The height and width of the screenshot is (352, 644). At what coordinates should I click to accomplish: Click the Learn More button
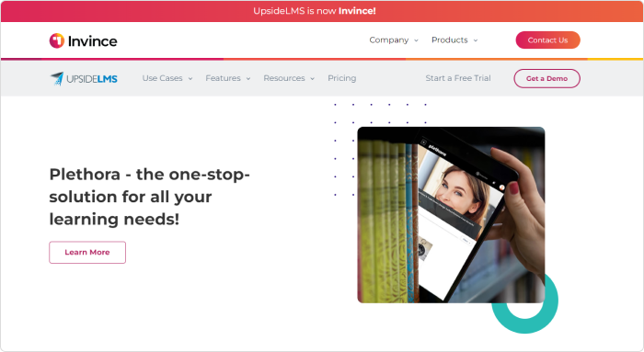pyautogui.click(x=87, y=253)
